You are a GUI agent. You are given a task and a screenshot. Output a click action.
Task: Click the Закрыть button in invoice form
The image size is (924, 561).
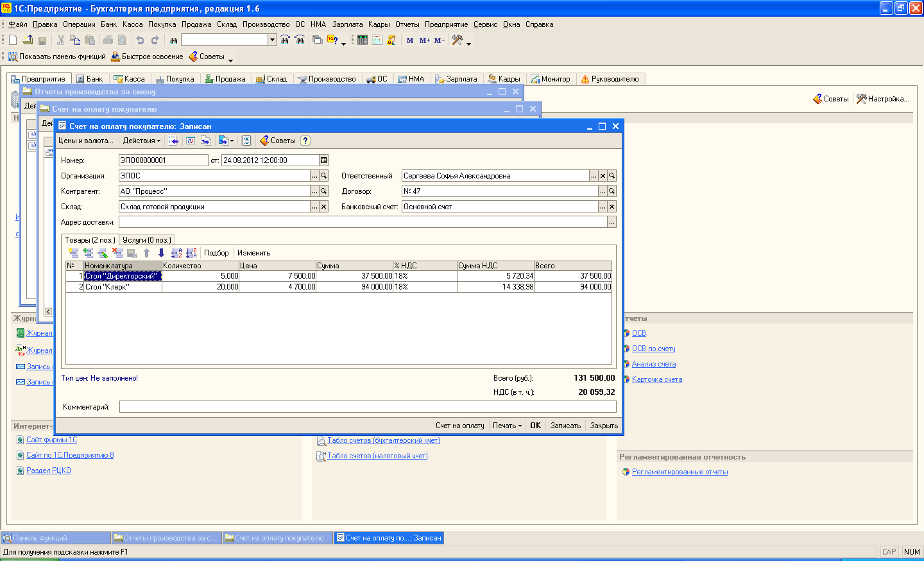[604, 426]
